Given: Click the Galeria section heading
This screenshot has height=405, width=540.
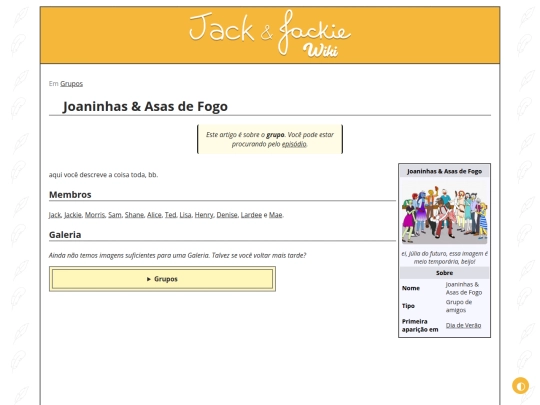Looking at the screenshot, I should coord(65,235).
